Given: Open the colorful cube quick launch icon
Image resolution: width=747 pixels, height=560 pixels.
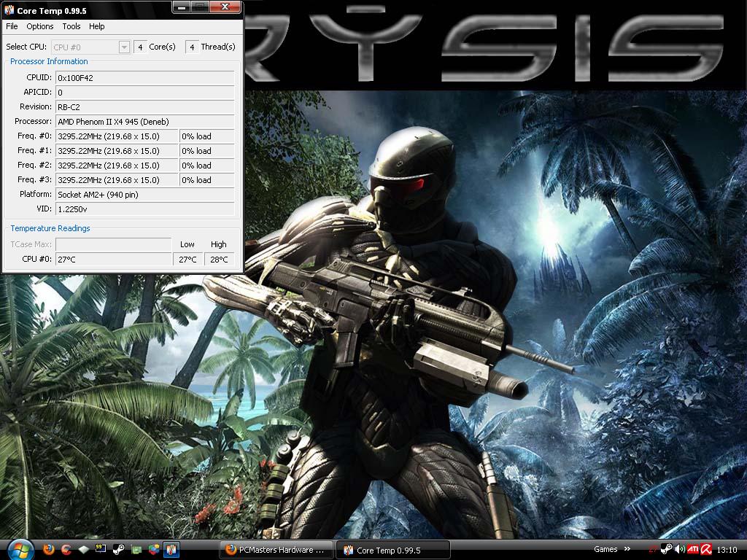Looking at the screenshot, I should point(153,550).
